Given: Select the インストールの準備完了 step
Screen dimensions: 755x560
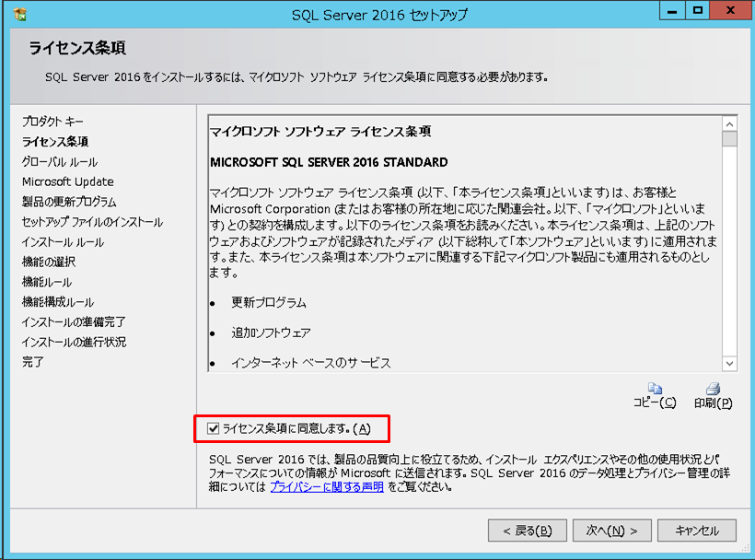Looking at the screenshot, I should [74, 322].
